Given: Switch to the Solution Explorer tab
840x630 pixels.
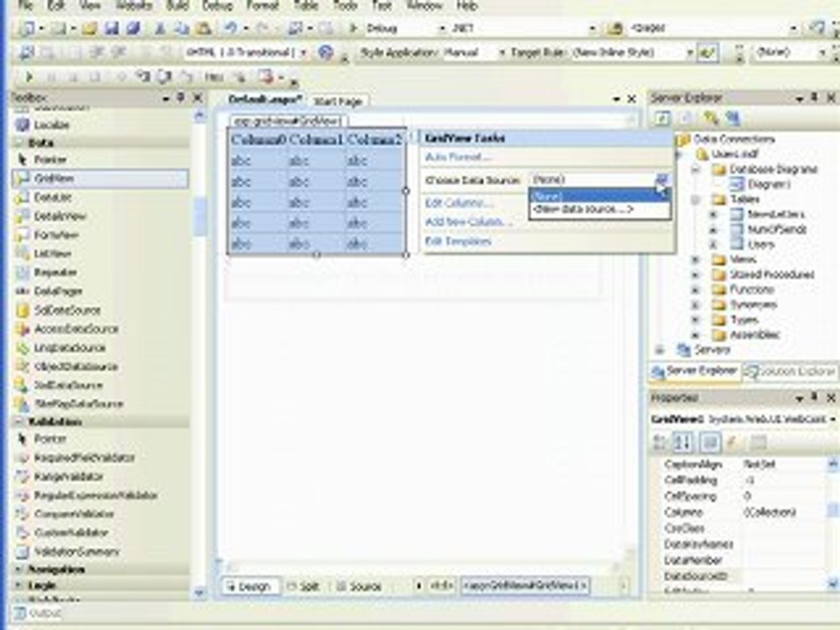Looking at the screenshot, I should click(x=791, y=371).
